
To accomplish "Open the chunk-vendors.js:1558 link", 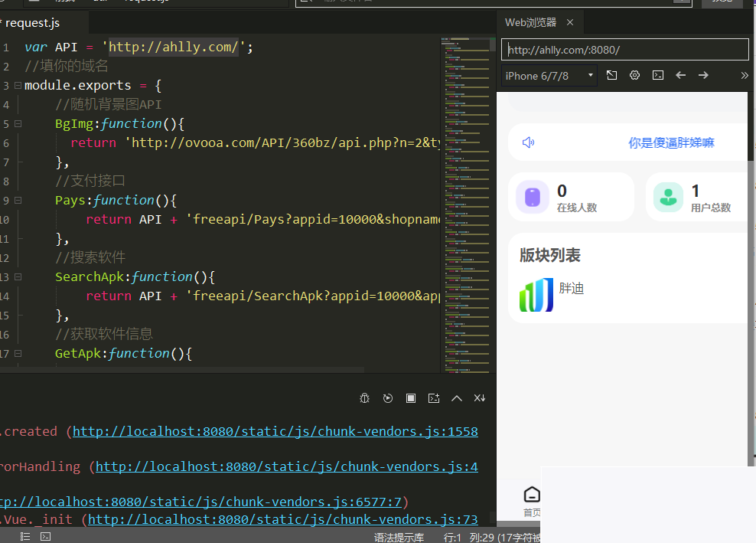I will [x=275, y=432].
